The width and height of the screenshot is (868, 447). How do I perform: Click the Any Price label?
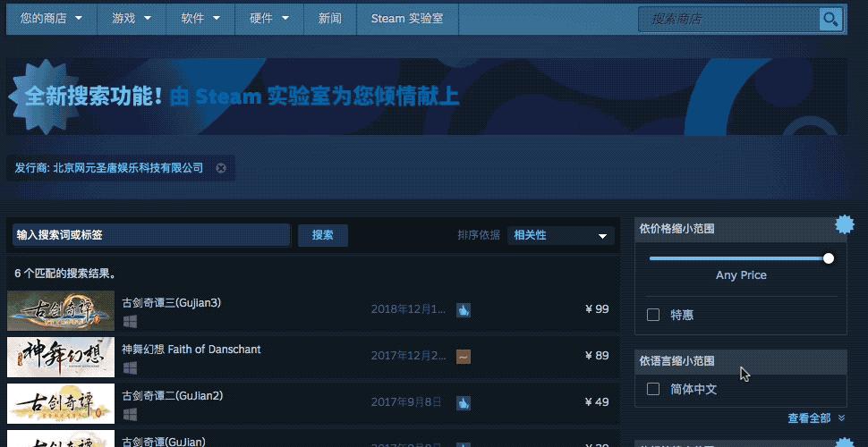[x=741, y=275]
